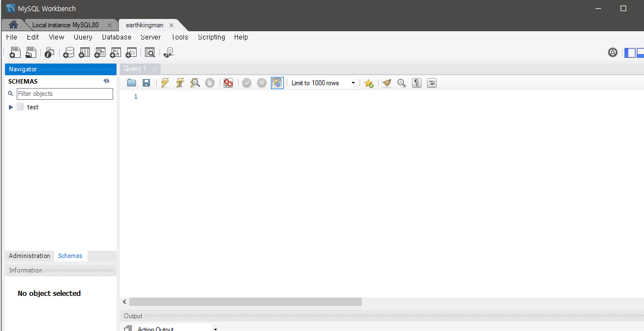Toggle continue on error option
644x331 pixels.
click(x=229, y=83)
